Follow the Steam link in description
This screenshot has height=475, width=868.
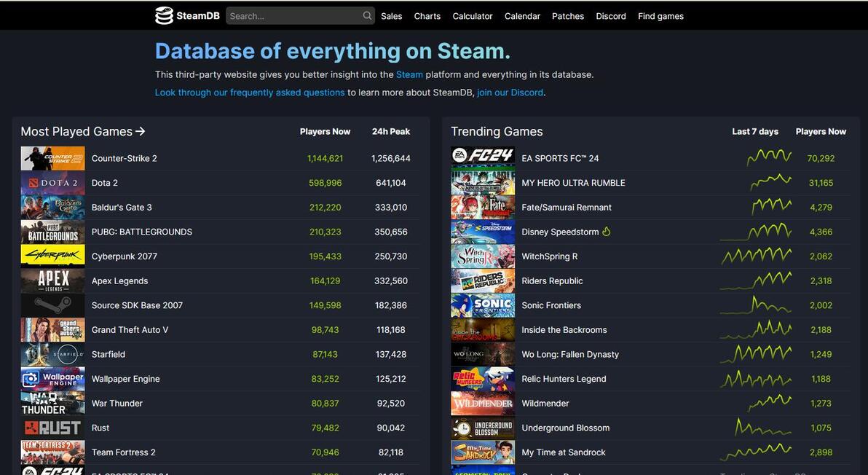point(409,74)
